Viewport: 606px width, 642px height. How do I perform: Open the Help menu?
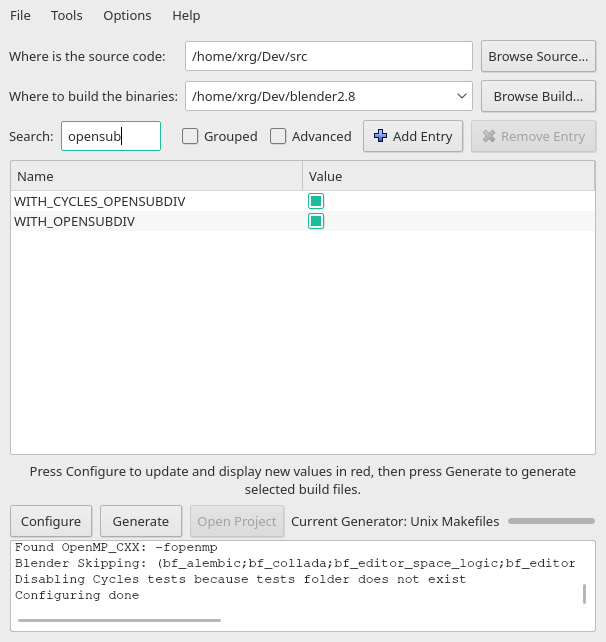186,16
